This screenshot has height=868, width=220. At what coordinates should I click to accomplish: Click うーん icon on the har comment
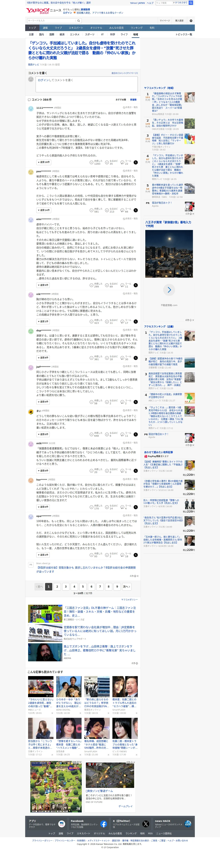point(123,507)
